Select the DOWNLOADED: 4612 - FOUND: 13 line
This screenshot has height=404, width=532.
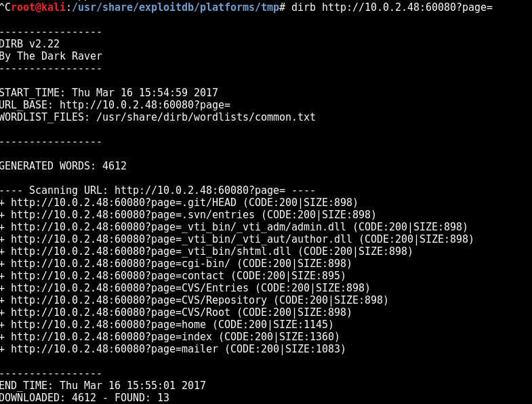[x=85, y=398]
